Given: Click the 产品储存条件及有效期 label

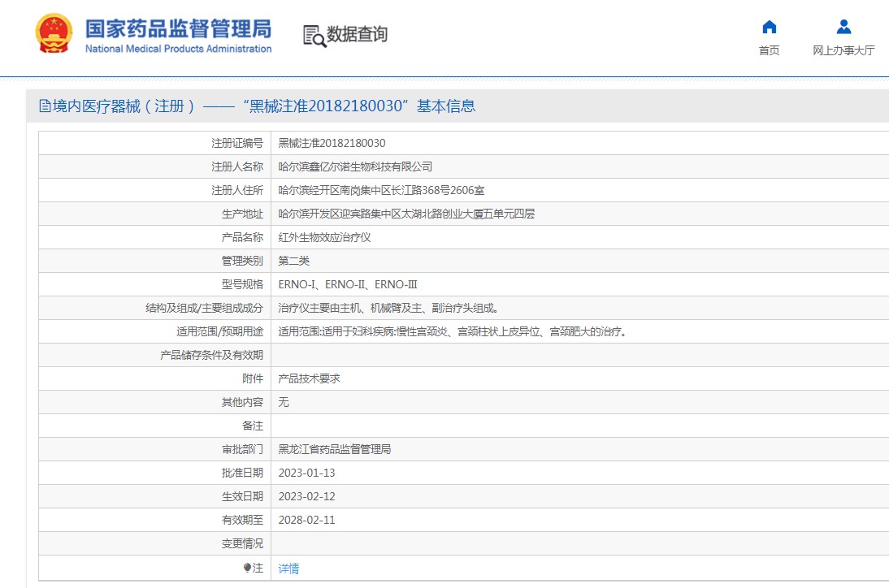Looking at the screenshot, I should [211, 355].
